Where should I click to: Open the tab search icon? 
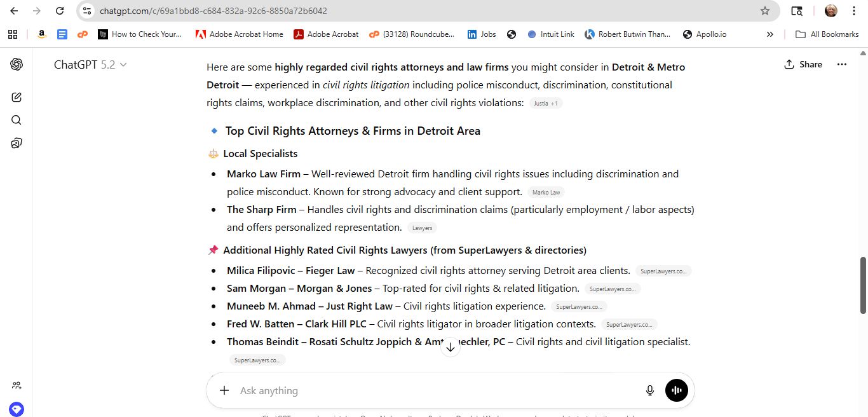point(796,11)
